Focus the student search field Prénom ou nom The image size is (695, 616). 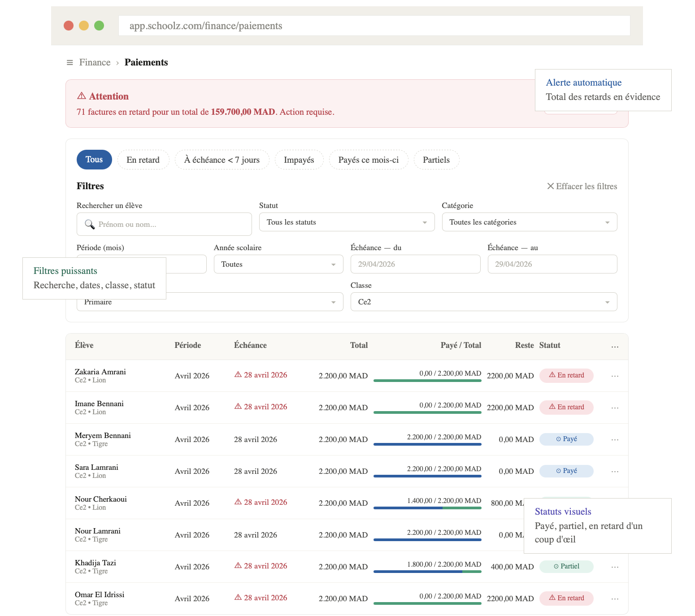click(x=164, y=224)
